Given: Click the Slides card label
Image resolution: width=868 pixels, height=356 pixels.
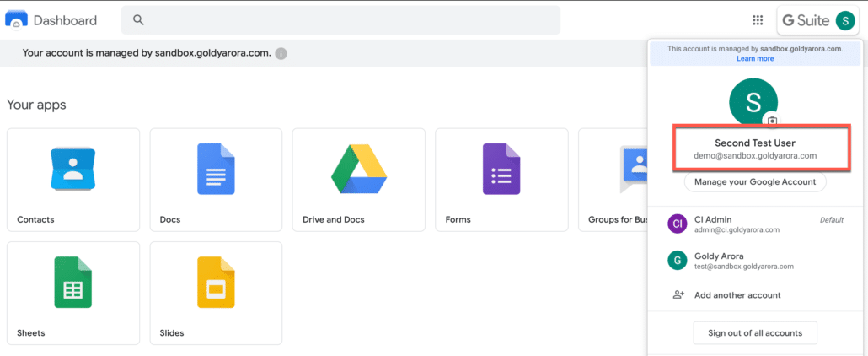Looking at the screenshot, I should point(172,332).
